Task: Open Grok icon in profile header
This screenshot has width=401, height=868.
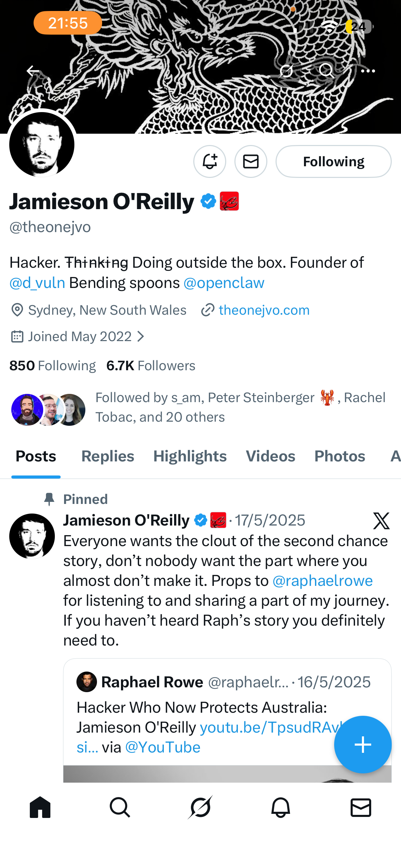Action: tap(286, 71)
